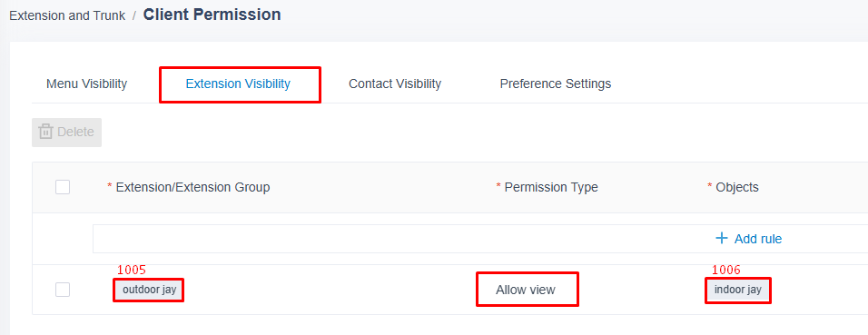Tick the select-all checkbox in table header

[x=63, y=187]
